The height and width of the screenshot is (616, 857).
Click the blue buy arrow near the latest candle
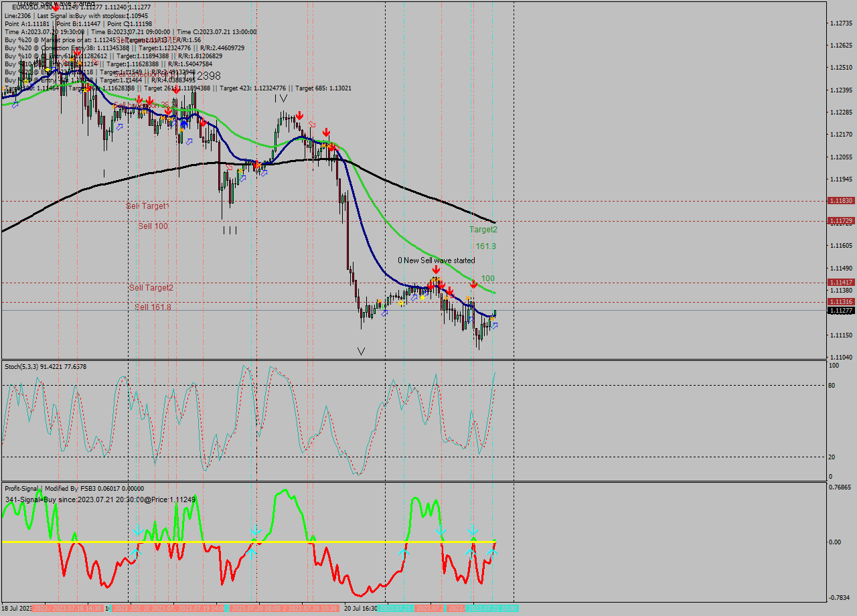[495, 326]
